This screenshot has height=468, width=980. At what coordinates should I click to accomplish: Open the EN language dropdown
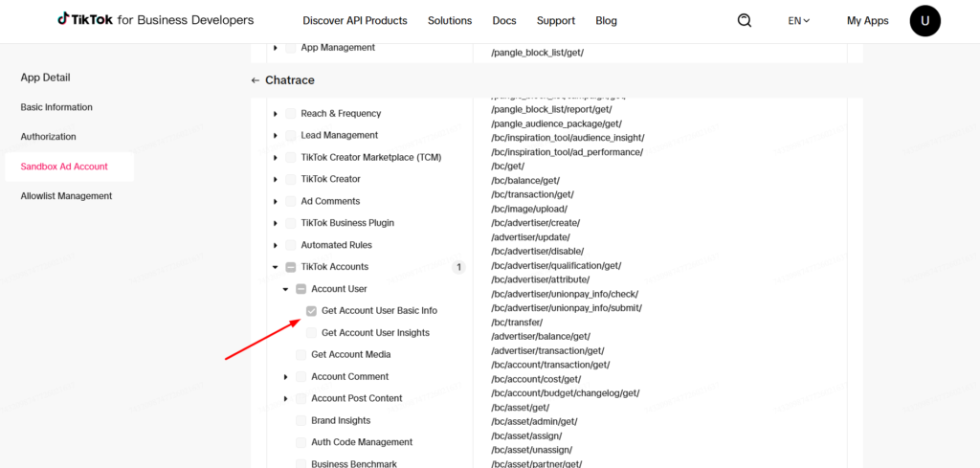click(798, 20)
